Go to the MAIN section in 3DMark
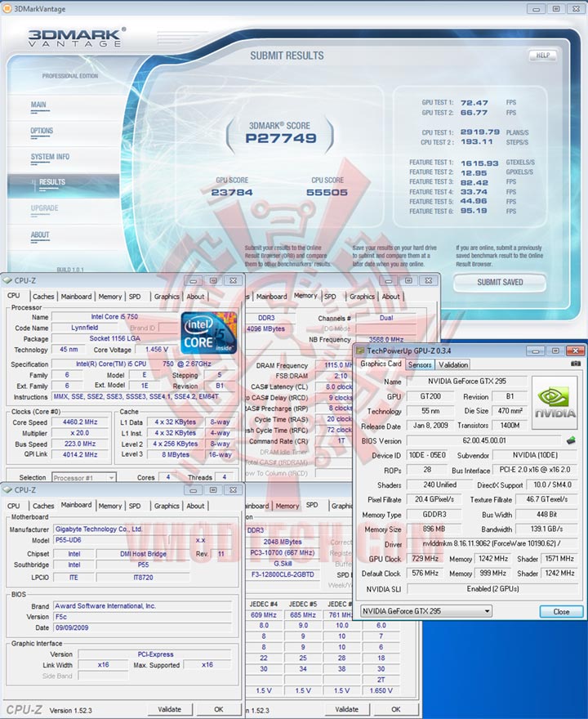This screenshot has height=719, width=588. point(38,105)
